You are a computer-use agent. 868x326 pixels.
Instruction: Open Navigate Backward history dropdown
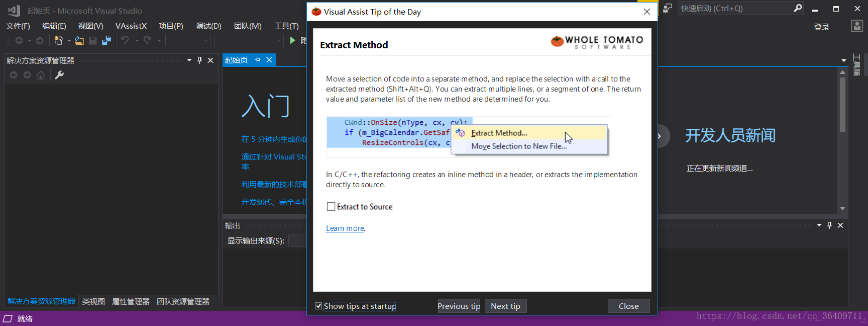click(29, 41)
